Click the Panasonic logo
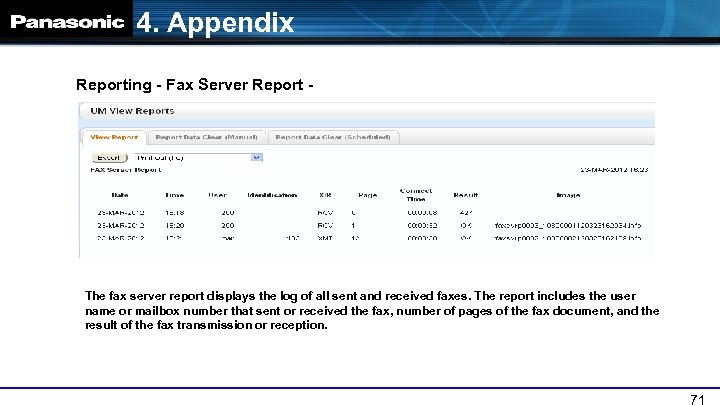The height and width of the screenshot is (405, 720). 67,22
